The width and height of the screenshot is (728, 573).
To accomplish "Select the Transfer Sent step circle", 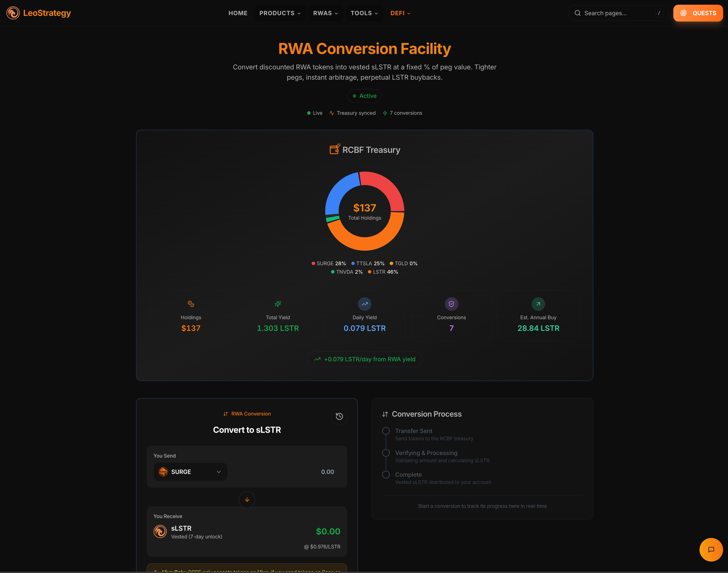I will (x=386, y=431).
